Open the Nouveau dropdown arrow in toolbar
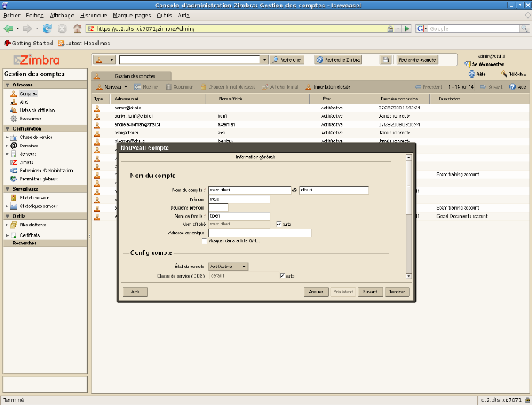532x405 pixels. [x=125, y=87]
